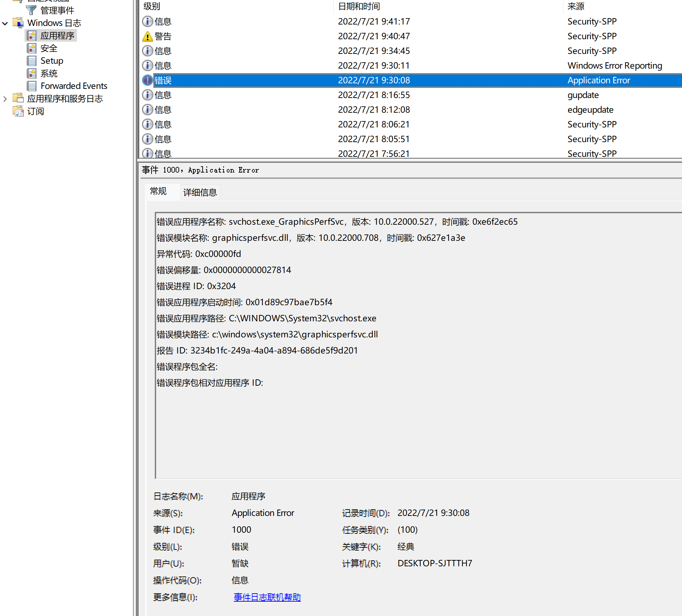The height and width of the screenshot is (616, 682).
Task: Expand 应用程序和服务日志 in the sidebar
Action: click(5, 99)
